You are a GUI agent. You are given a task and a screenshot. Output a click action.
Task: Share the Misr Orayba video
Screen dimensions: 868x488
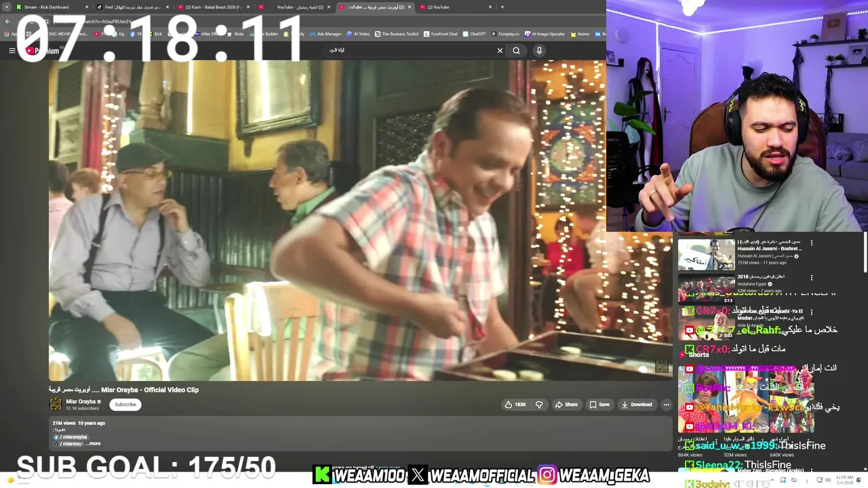point(566,405)
